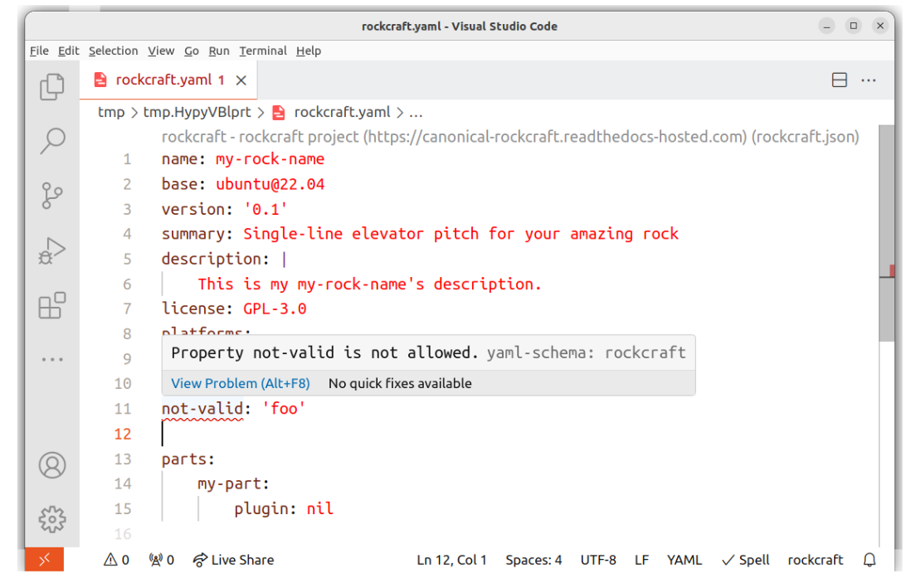The height and width of the screenshot is (588, 916).
Task: Click the vertical scrollbar thumb in editor
Action: pyautogui.click(x=887, y=234)
